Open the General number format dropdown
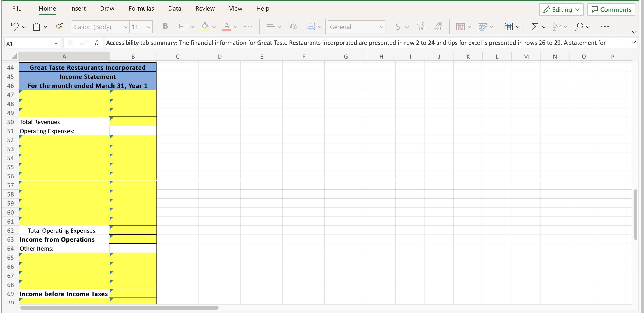The image size is (644, 313). (356, 26)
